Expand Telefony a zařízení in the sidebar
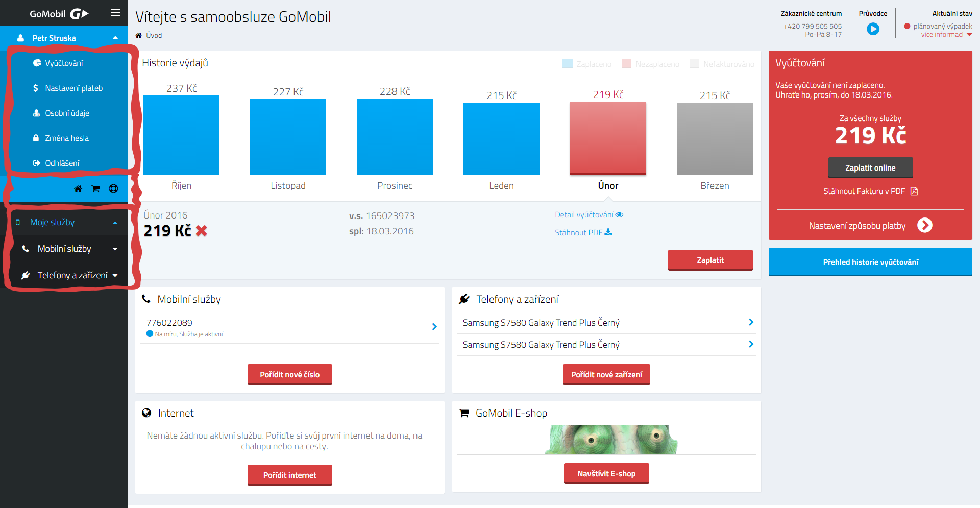Screen dimensions: 980x508 click(115, 276)
